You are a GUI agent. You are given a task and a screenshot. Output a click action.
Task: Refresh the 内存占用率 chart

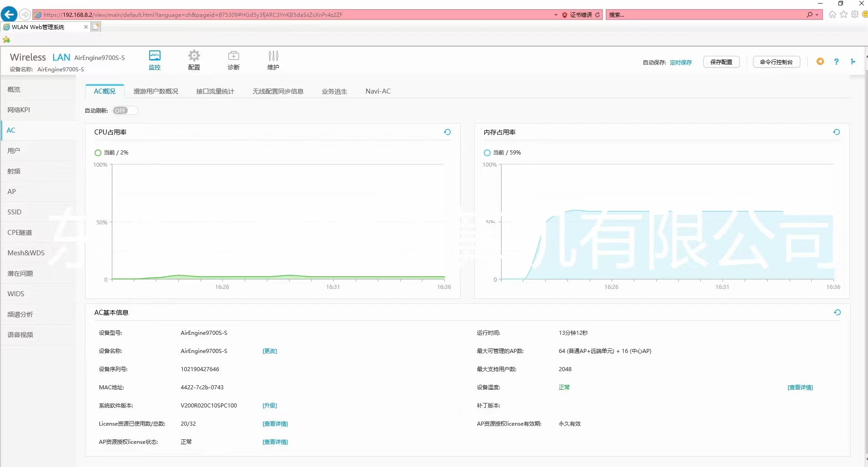[836, 132]
